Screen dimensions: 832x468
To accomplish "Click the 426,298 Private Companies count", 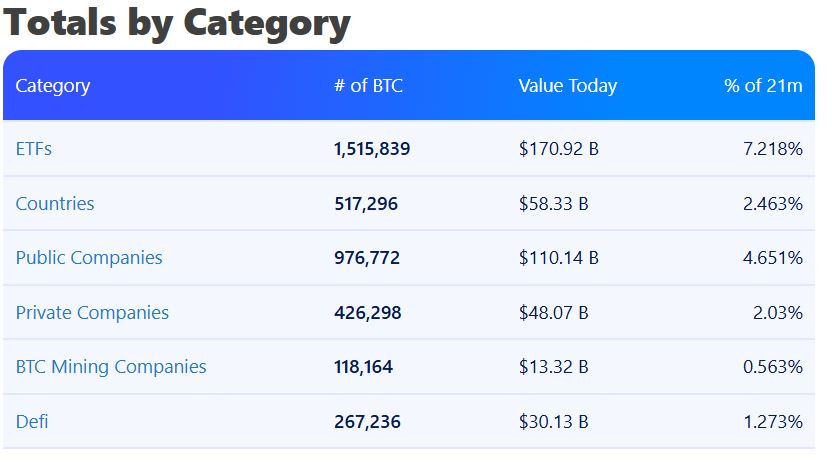I will click(367, 313).
